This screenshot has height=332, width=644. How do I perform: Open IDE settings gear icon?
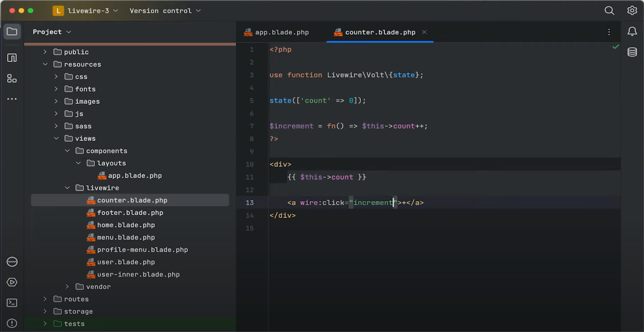pos(632,10)
